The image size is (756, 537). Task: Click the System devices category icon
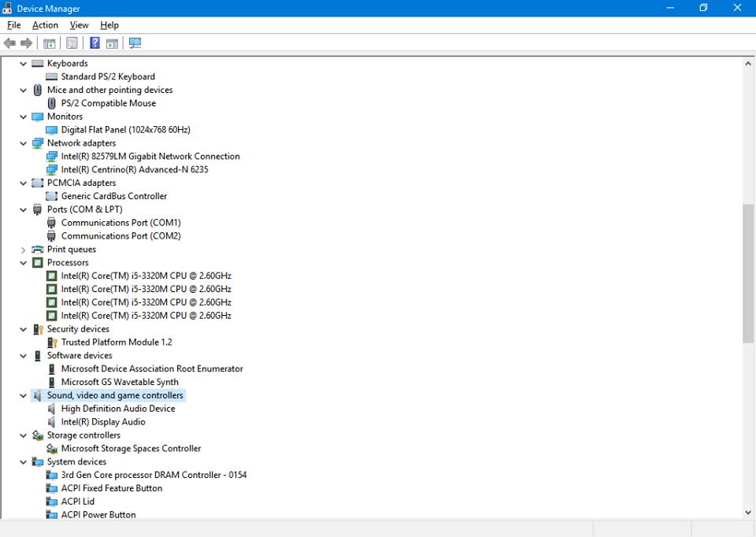click(x=38, y=461)
